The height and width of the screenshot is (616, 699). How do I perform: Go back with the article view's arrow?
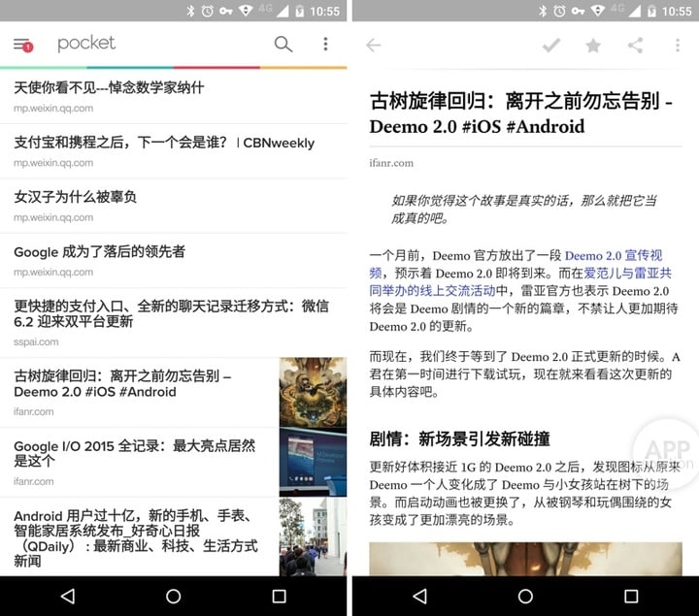click(x=374, y=45)
